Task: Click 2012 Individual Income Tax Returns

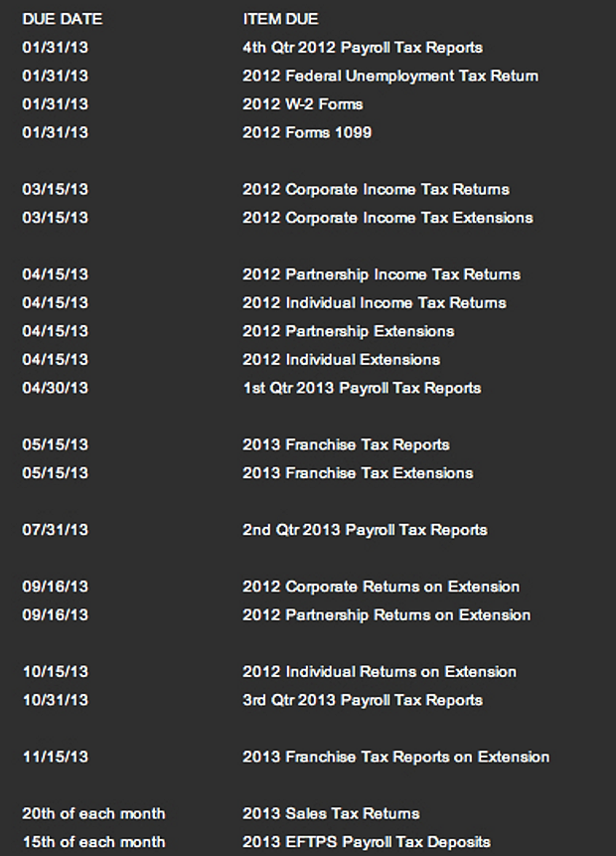Action: pyautogui.click(x=374, y=303)
